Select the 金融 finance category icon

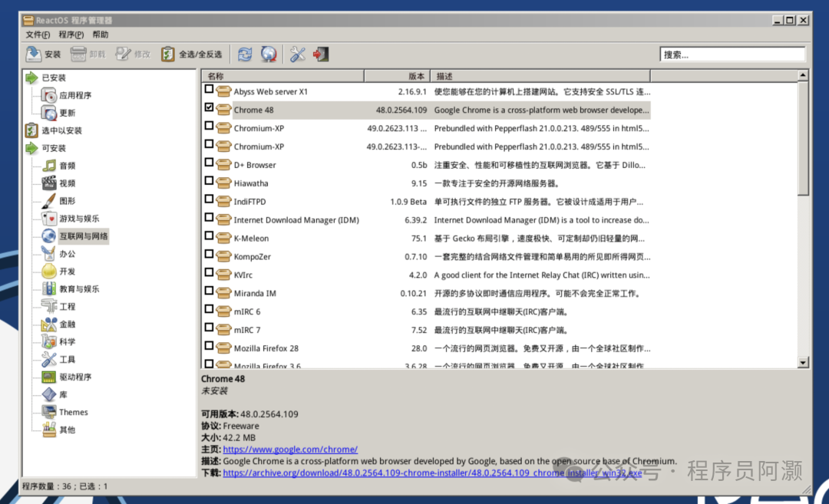49,324
